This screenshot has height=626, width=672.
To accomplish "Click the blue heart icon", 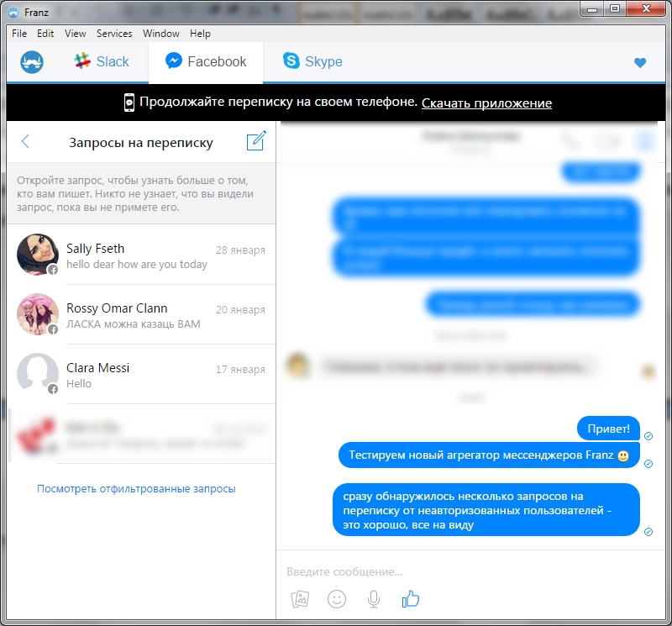I will click(640, 62).
